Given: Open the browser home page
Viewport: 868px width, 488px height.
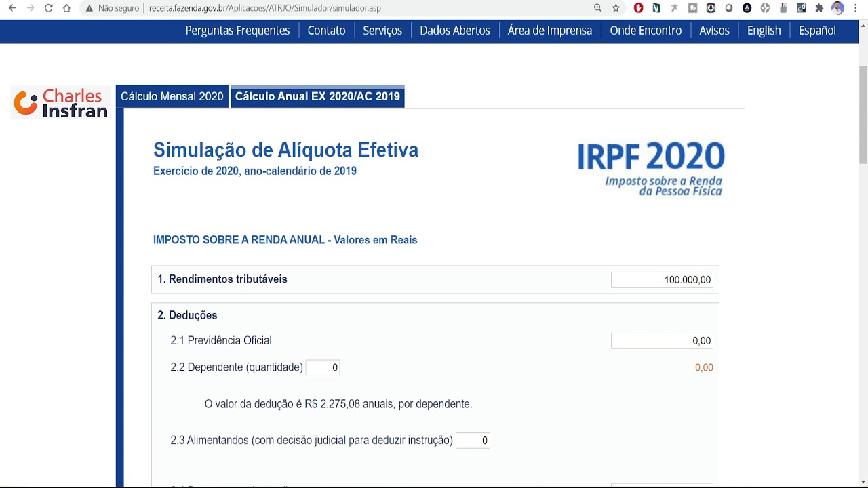Looking at the screenshot, I should click(66, 8).
